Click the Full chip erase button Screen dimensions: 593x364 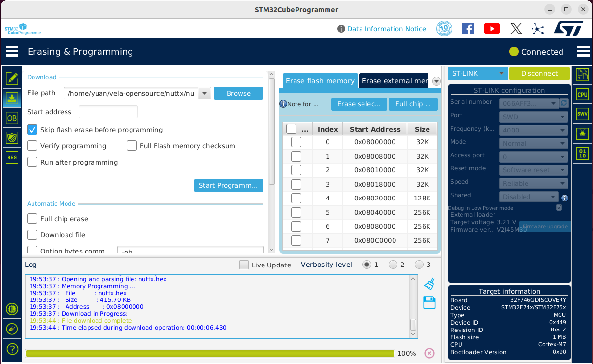pos(413,104)
